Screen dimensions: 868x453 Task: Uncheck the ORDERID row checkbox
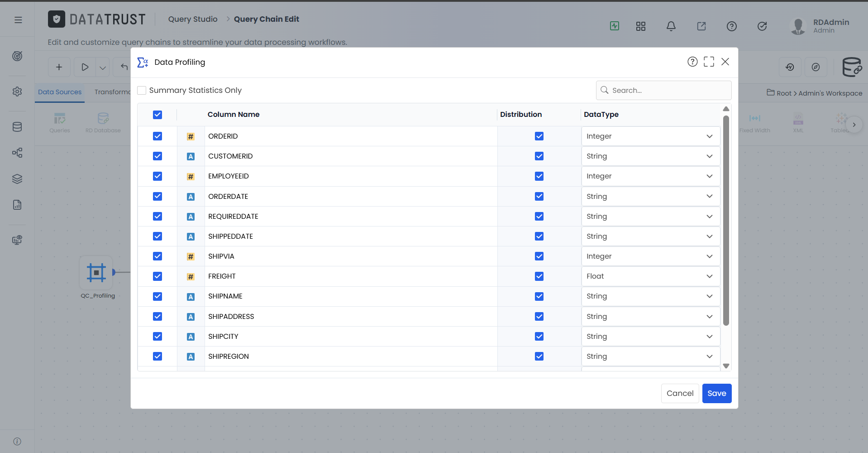[157, 136]
